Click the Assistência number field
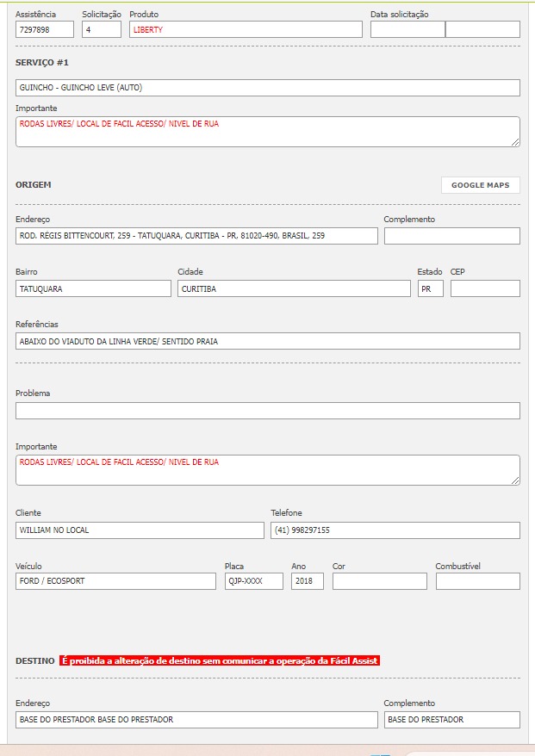The width and height of the screenshot is (535, 756). 45,29
